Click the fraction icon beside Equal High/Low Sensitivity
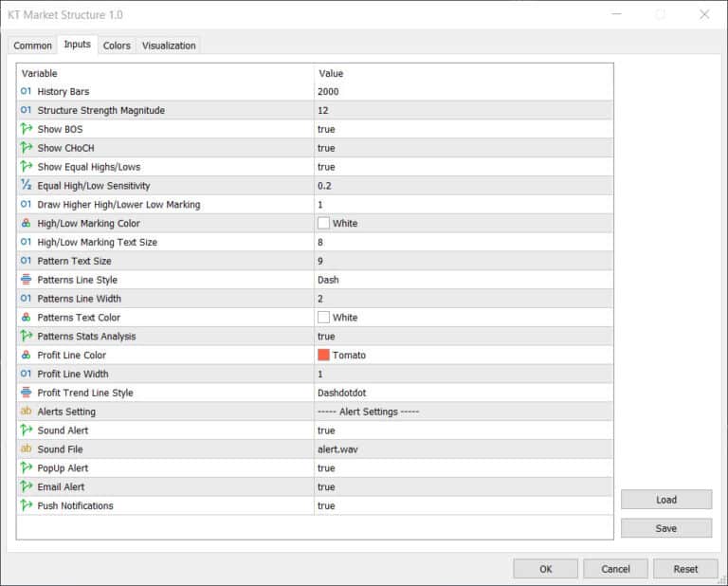This screenshot has height=586, width=728. (x=26, y=185)
